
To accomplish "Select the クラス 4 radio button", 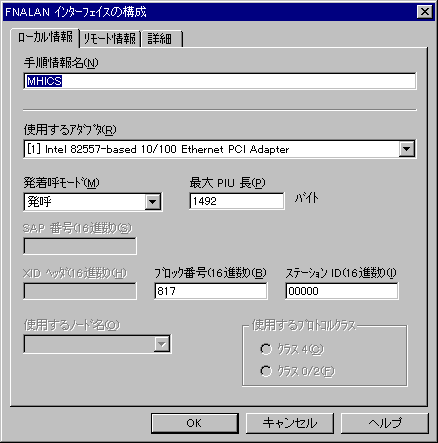I will [x=266, y=349].
